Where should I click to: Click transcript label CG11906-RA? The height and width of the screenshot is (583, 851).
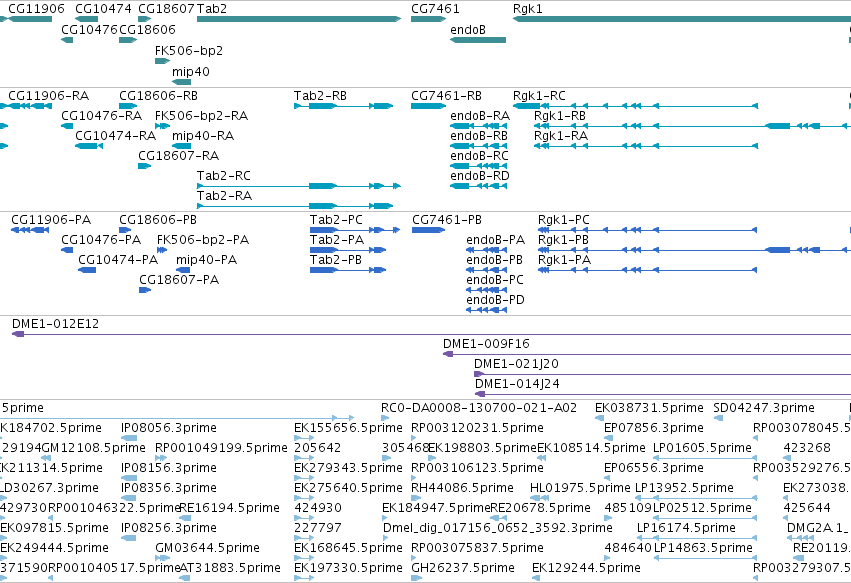[48, 96]
